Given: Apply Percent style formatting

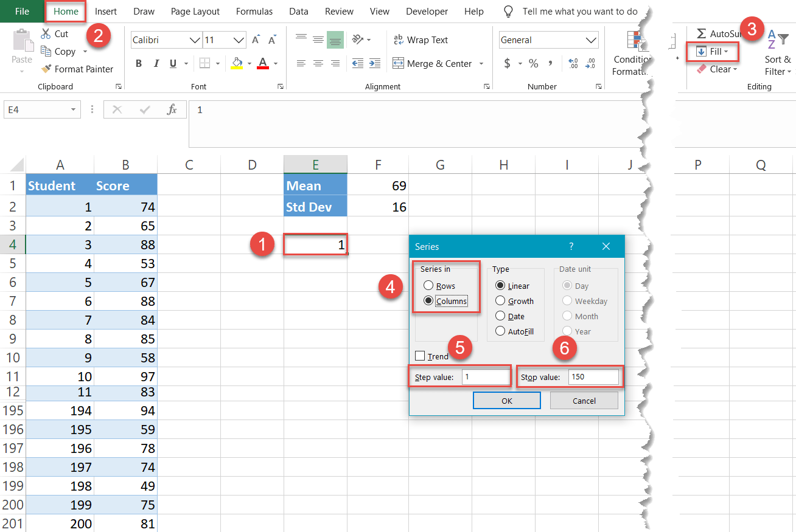Looking at the screenshot, I should click(x=534, y=63).
